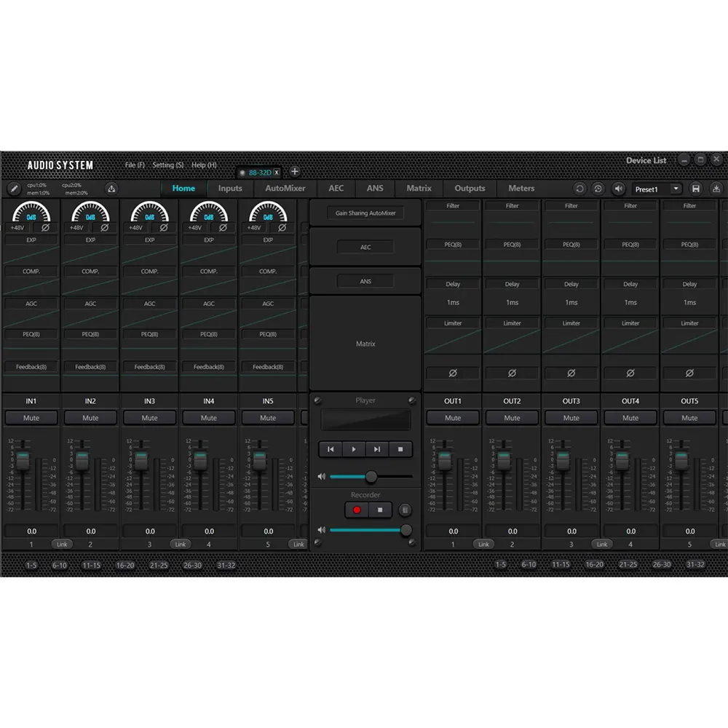Mute the IN1 channel
Screen dimensions: 728x728
click(31, 418)
